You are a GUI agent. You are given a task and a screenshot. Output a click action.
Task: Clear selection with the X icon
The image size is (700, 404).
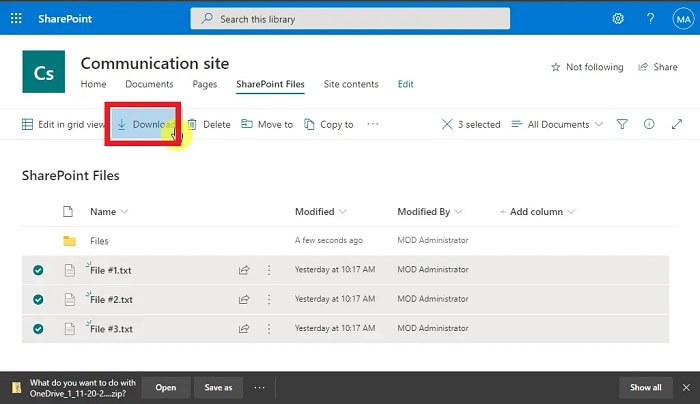coord(447,124)
